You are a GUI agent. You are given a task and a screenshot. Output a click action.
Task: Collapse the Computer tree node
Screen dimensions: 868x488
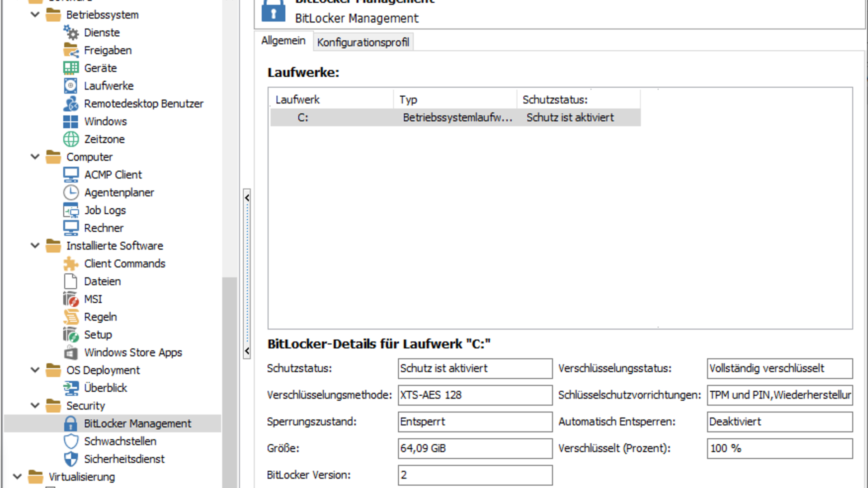point(35,157)
